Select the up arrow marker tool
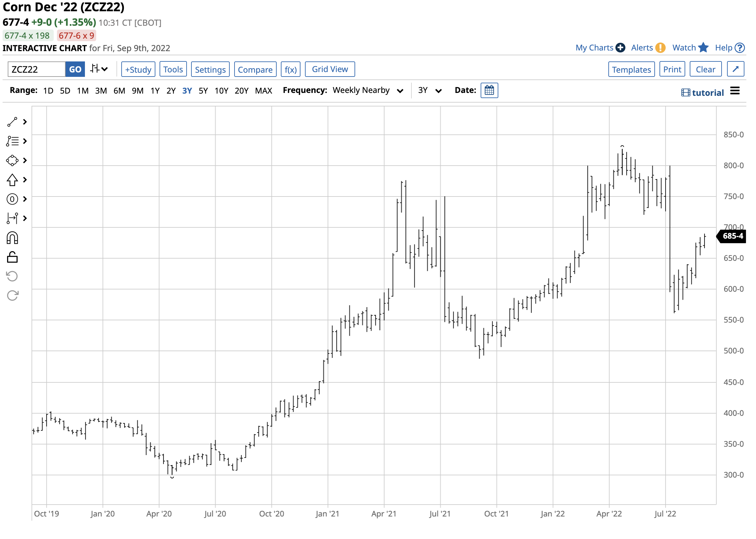 click(12, 180)
